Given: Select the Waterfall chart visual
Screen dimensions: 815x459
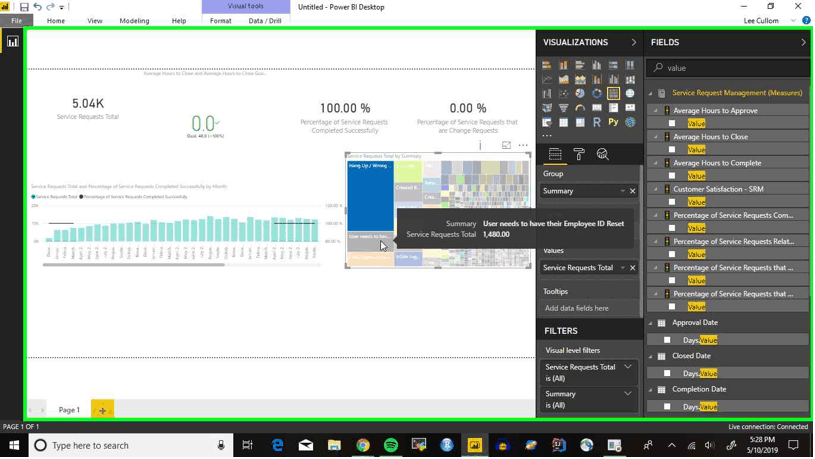Looking at the screenshot, I should point(546,94).
